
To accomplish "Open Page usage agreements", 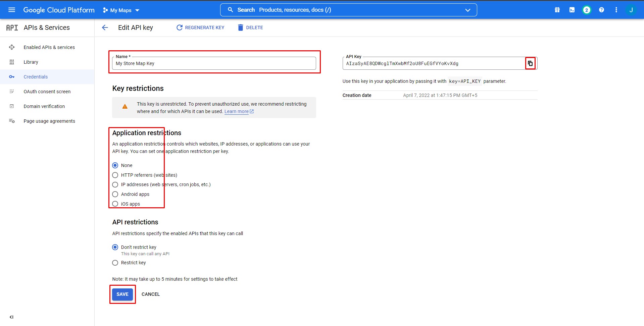I will click(47, 121).
